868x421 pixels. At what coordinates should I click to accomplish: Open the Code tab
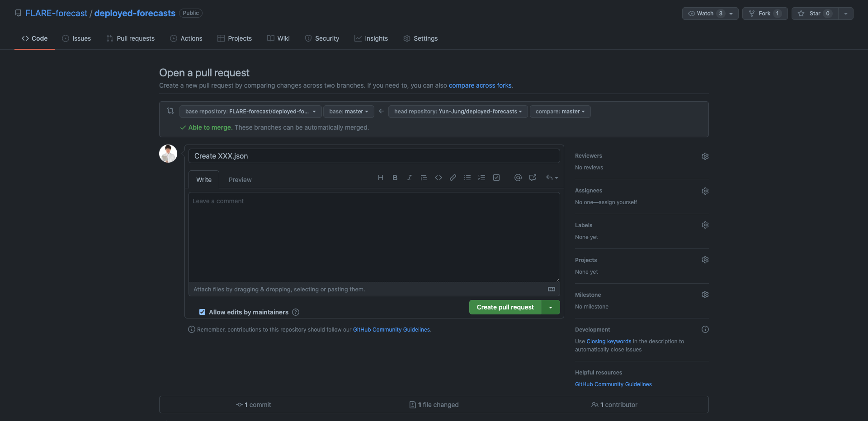pos(34,38)
